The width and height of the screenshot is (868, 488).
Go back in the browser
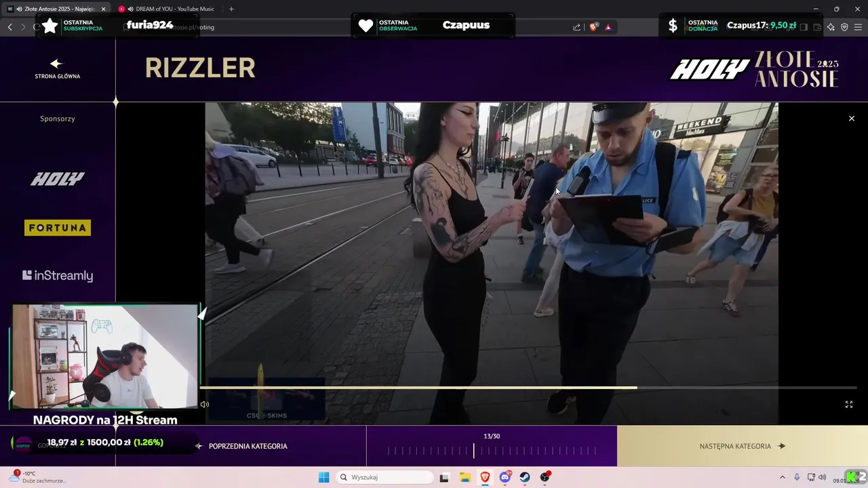pyautogui.click(x=9, y=27)
